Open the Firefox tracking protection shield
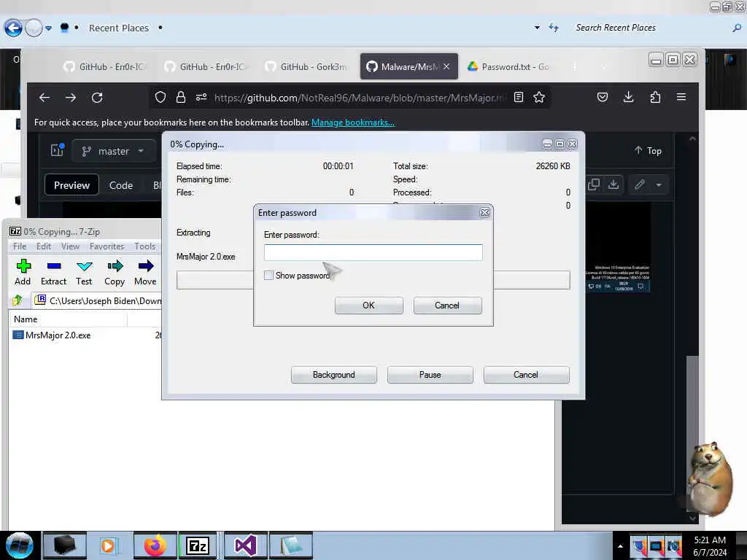This screenshot has width=747, height=560. [160, 98]
